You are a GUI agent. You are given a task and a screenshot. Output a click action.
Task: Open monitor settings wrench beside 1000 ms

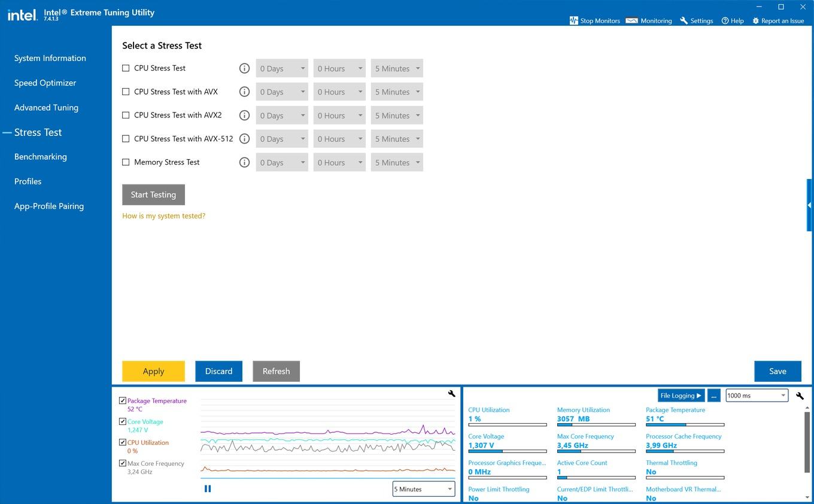tap(800, 396)
